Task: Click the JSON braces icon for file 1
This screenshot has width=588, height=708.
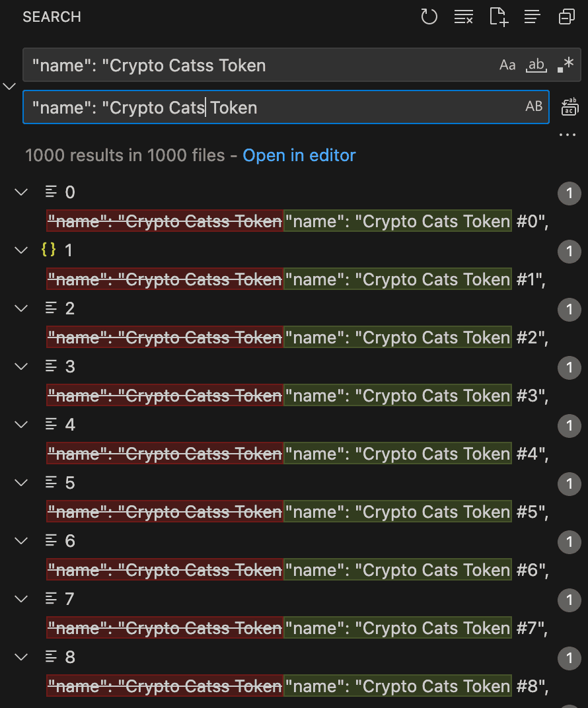Action: (x=48, y=250)
